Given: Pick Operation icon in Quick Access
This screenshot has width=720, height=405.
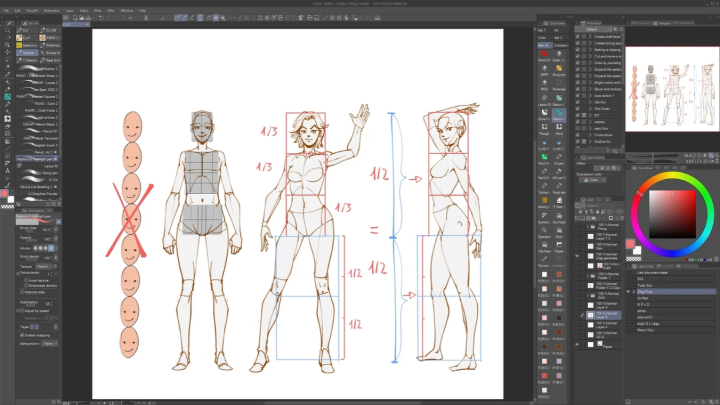Looking at the screenshot, I should [x=544, y=231].
